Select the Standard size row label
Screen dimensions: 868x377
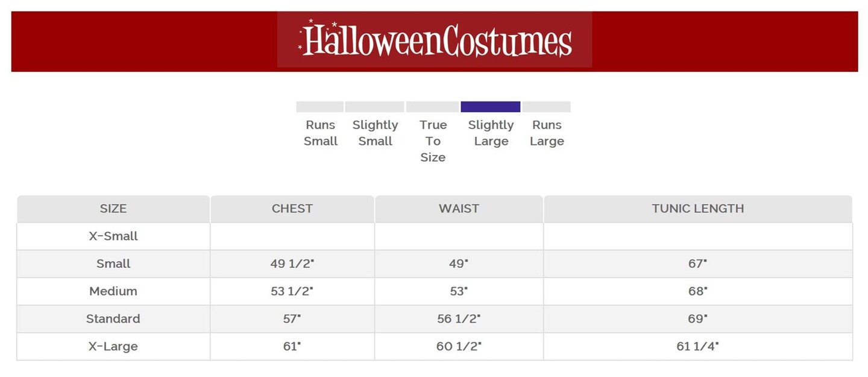pyautogui.click(x=113, y=319)
